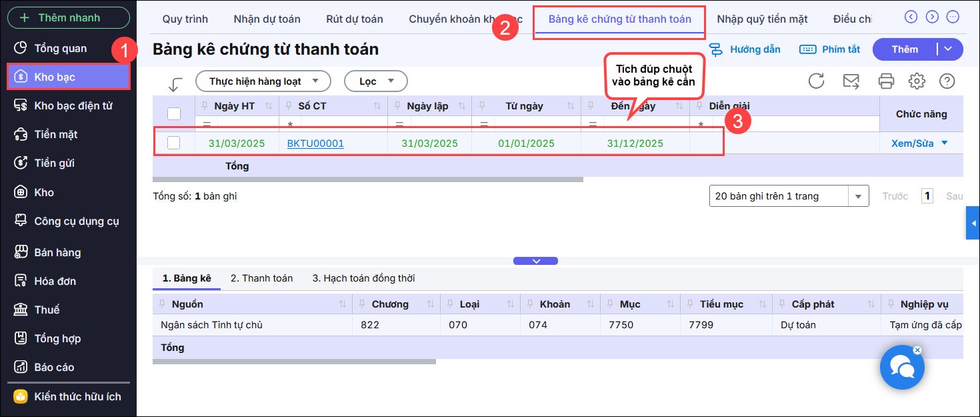The height and width of the screenshot is (417, 980).
Task: Open Kho bạc in the sidebar
Action: [69, 77]
